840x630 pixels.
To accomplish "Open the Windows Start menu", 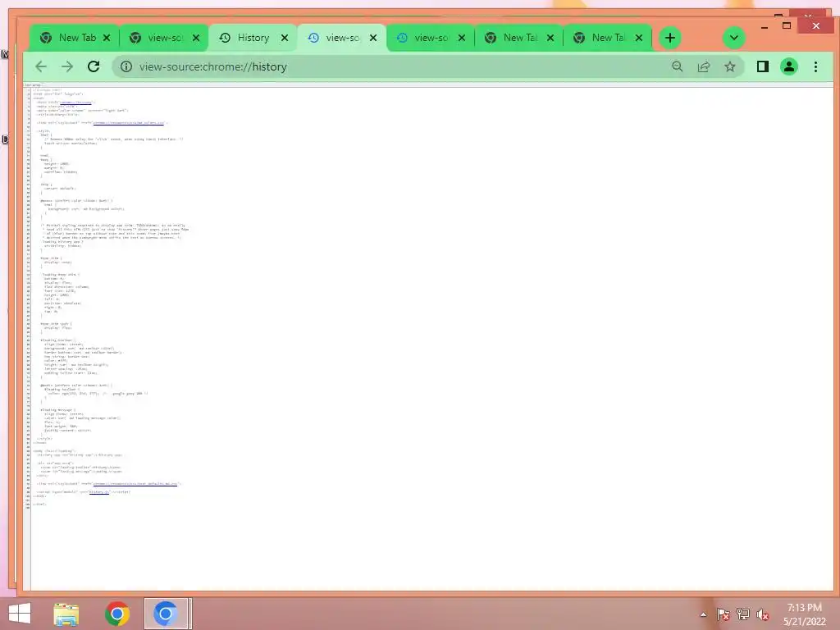I will click(x=20, y=614).
